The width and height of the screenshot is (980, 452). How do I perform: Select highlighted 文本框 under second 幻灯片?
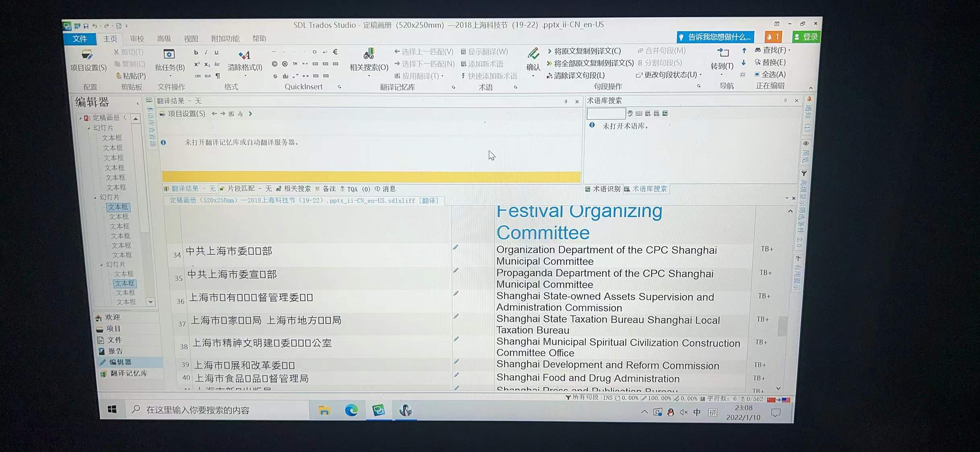118,207
